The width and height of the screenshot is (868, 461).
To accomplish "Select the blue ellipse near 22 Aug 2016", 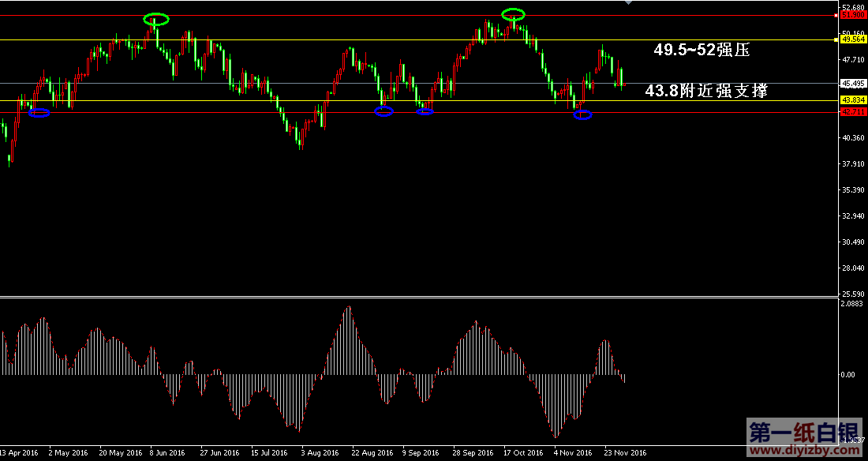I will [x=383, y=111].
